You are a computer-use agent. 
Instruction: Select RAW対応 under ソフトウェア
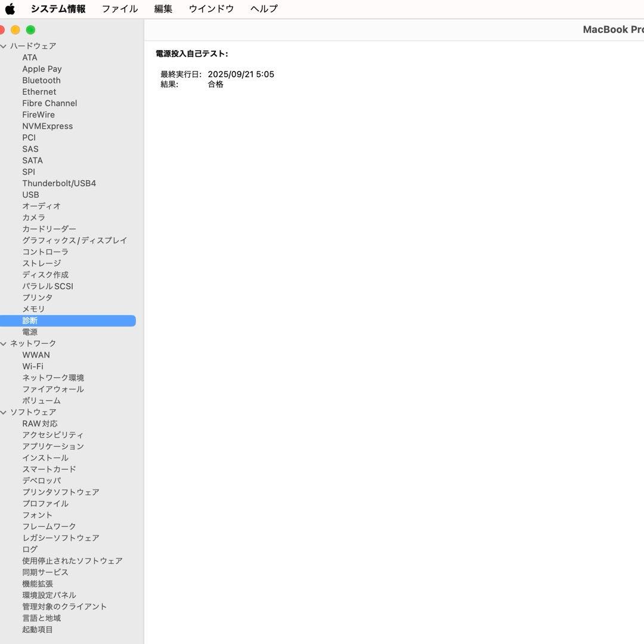[x=40, y=423]
